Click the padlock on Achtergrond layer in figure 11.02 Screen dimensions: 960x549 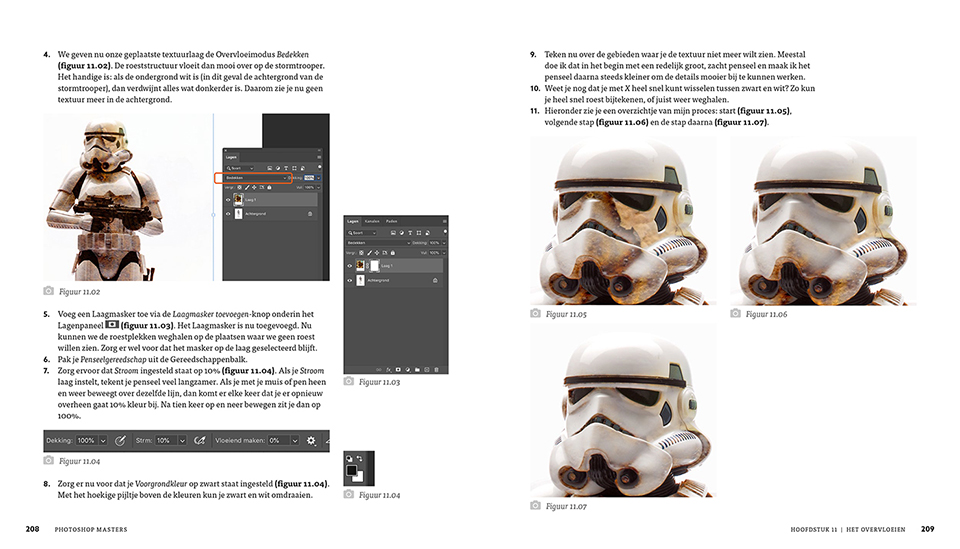310,214
